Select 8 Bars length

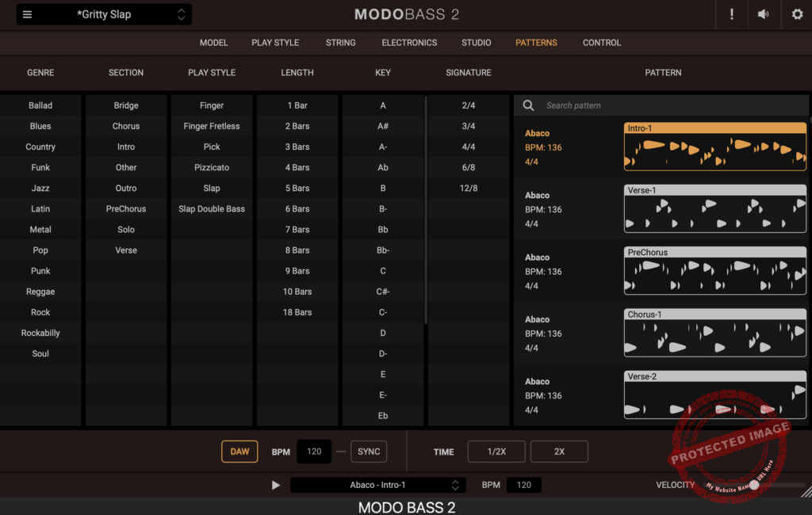[x=297, y=250]
